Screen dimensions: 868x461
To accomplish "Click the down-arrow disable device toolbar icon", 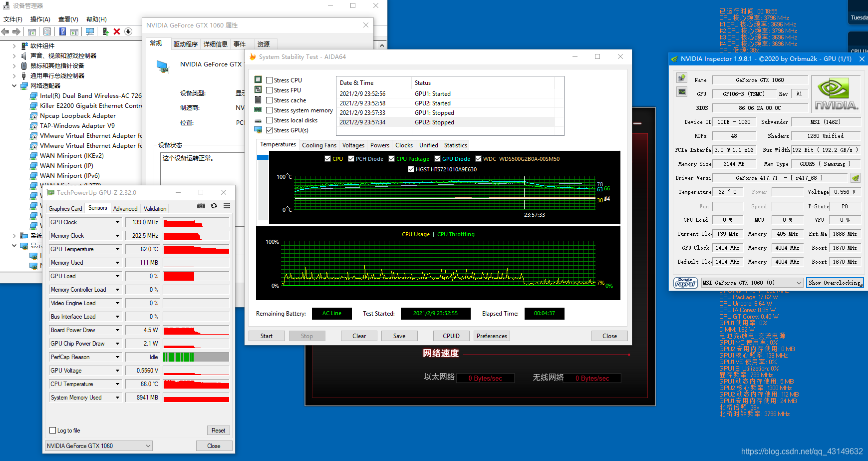I will click(x=128, y=31).
